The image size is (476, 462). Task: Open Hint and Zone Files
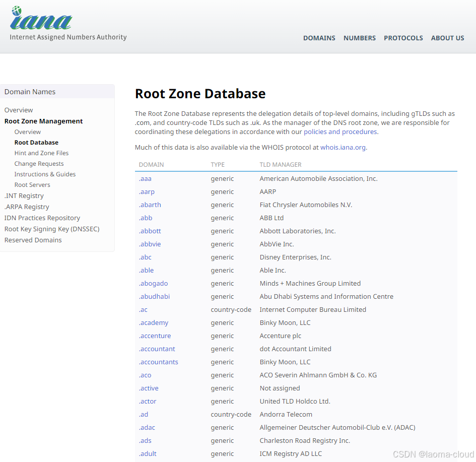click(41, 153)
